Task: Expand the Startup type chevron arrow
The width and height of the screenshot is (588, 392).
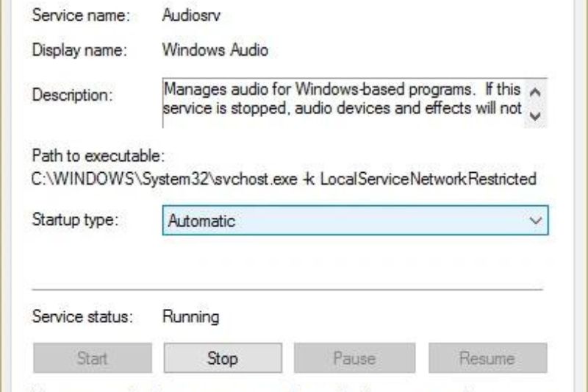Action: pyautogui.click(x=536, y=220)
